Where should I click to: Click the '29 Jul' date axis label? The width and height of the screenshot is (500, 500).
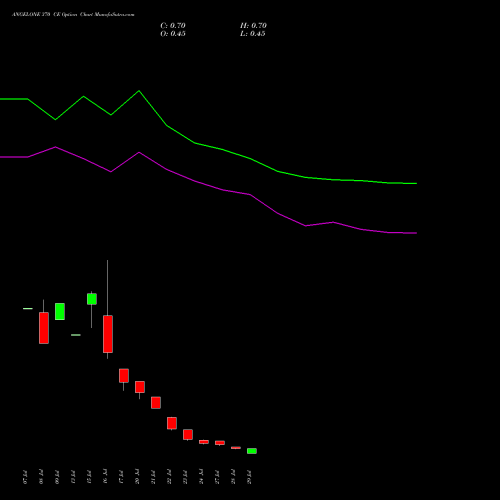click(249, 477)
